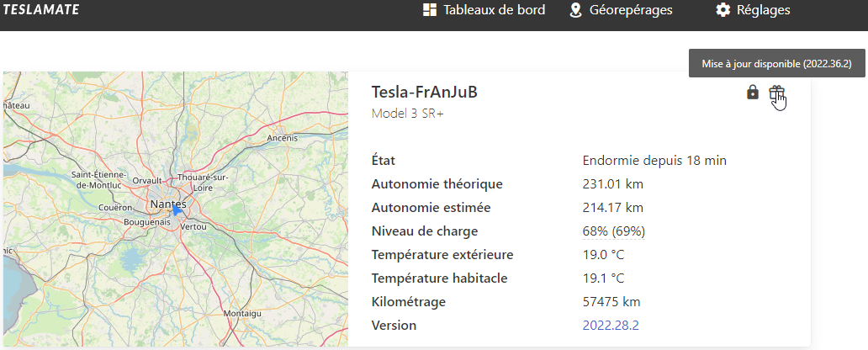
Task: Open version 2022.28.2 release notes link
Action: [611, 325]
